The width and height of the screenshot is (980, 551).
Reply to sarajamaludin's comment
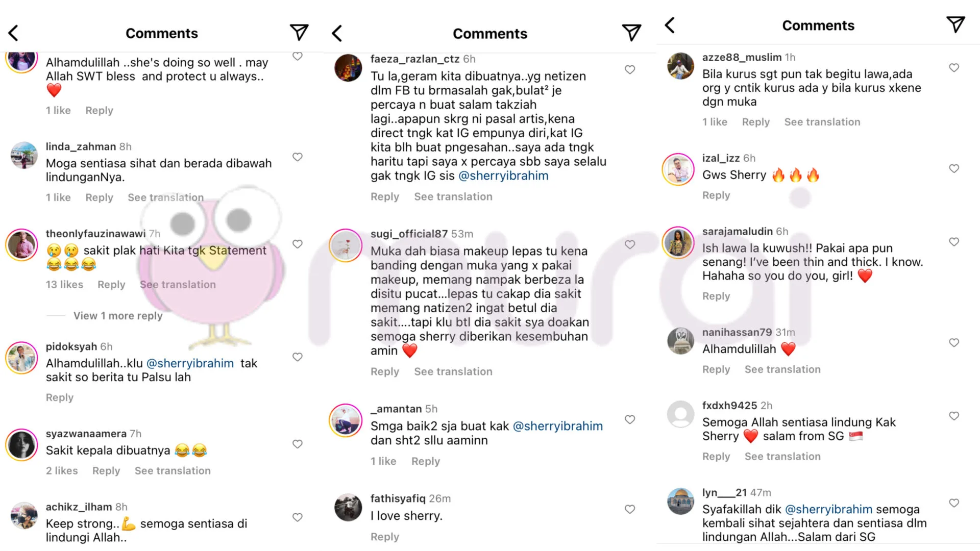716,296
